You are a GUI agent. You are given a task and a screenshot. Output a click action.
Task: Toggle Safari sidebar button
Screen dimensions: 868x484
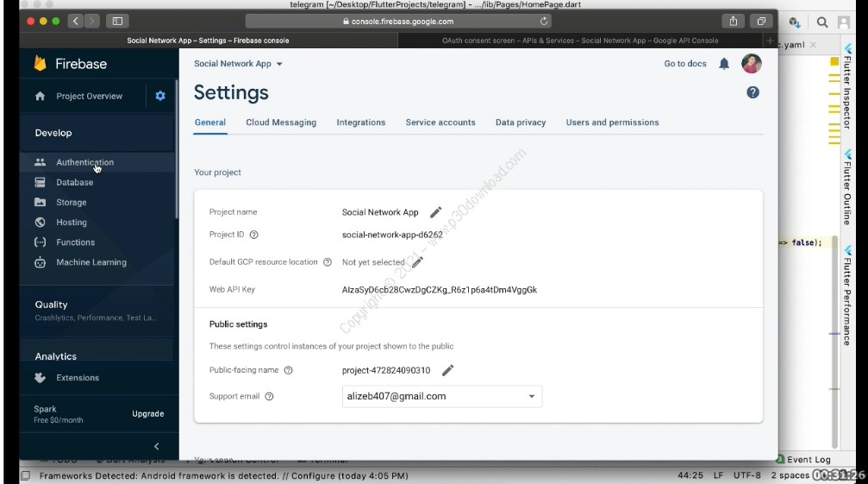[x=117, y=21]
